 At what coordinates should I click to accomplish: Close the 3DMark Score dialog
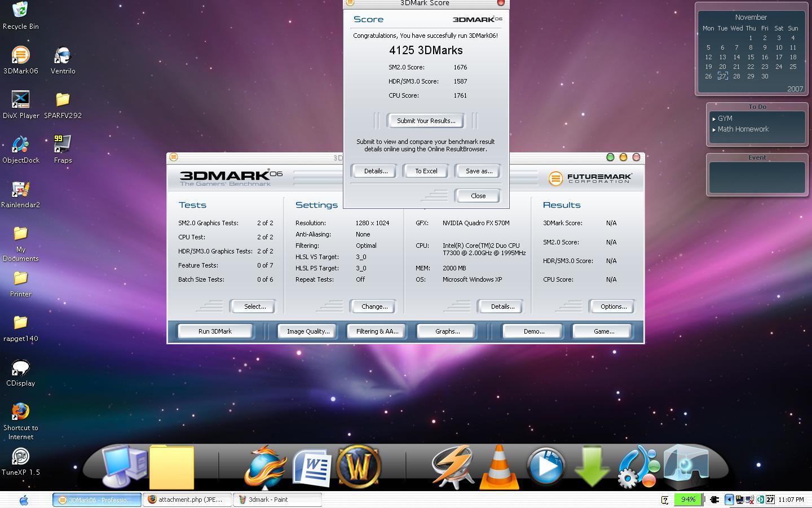[x=478, y=196]
